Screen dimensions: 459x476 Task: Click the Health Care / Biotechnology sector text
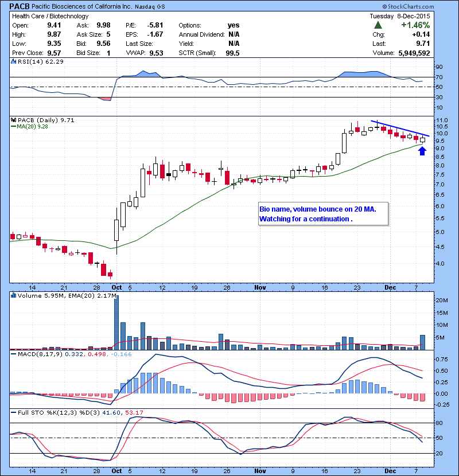click(50, 17)
